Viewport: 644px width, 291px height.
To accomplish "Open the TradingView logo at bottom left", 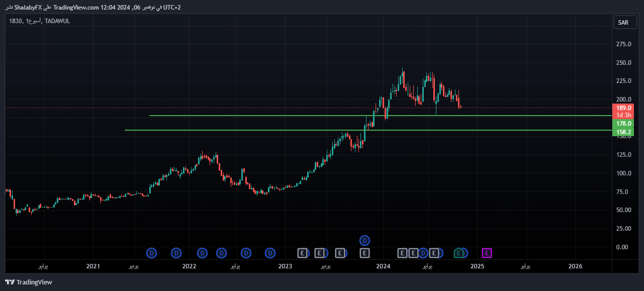I will [29, 282].
